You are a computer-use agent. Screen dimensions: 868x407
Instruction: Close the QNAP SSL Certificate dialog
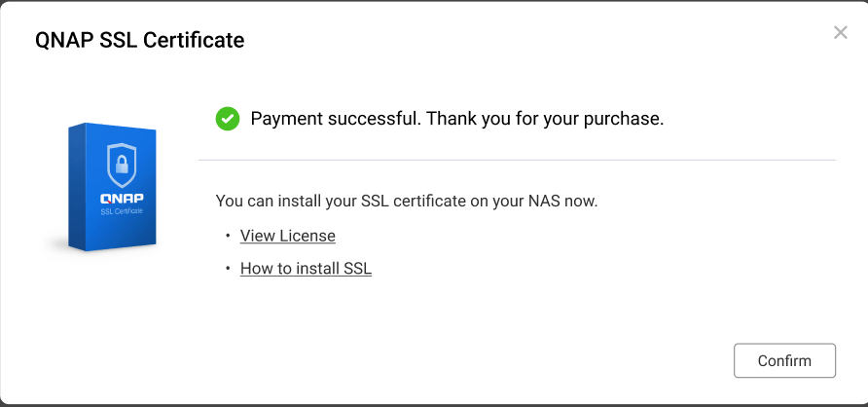tap(841, 32)
